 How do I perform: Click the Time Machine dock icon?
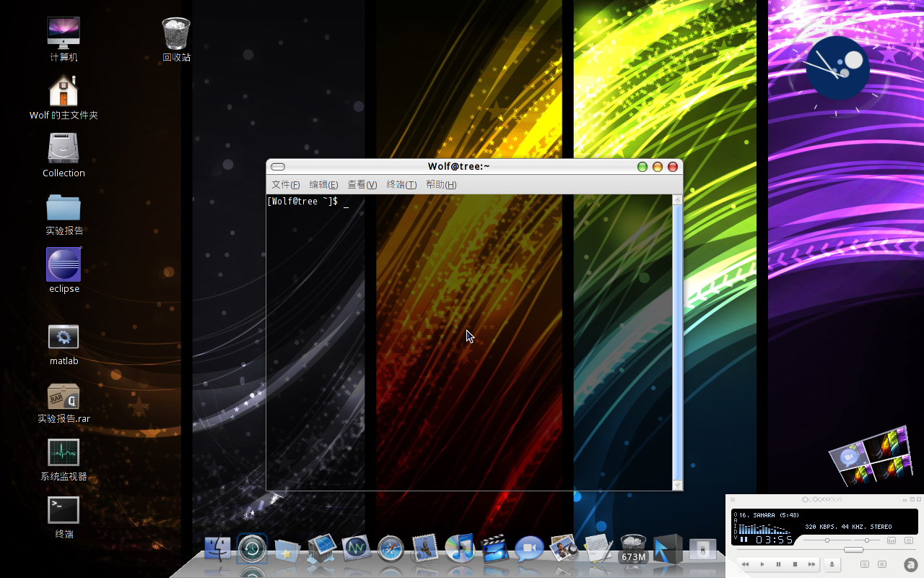point(252,549)
